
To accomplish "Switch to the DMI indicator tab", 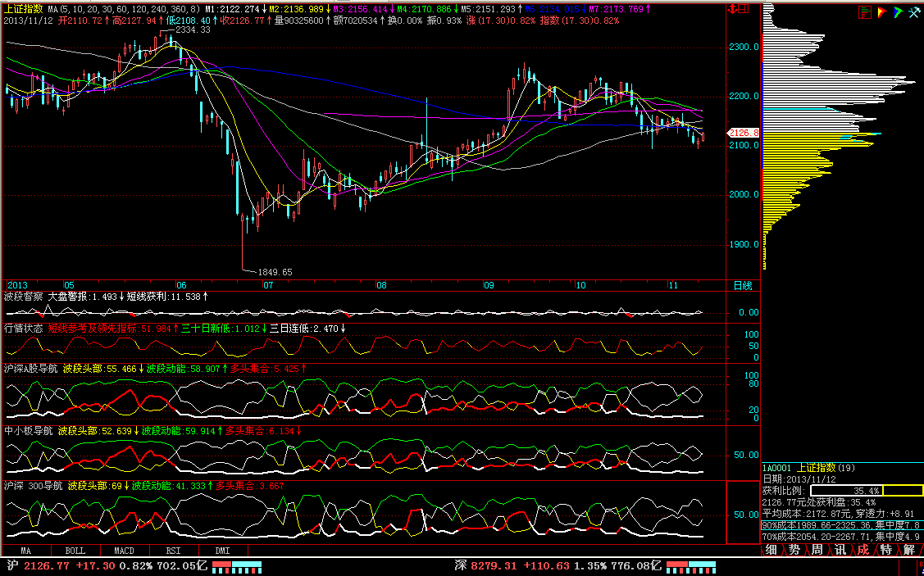I will pyautogui.click(x=222, y=551).
